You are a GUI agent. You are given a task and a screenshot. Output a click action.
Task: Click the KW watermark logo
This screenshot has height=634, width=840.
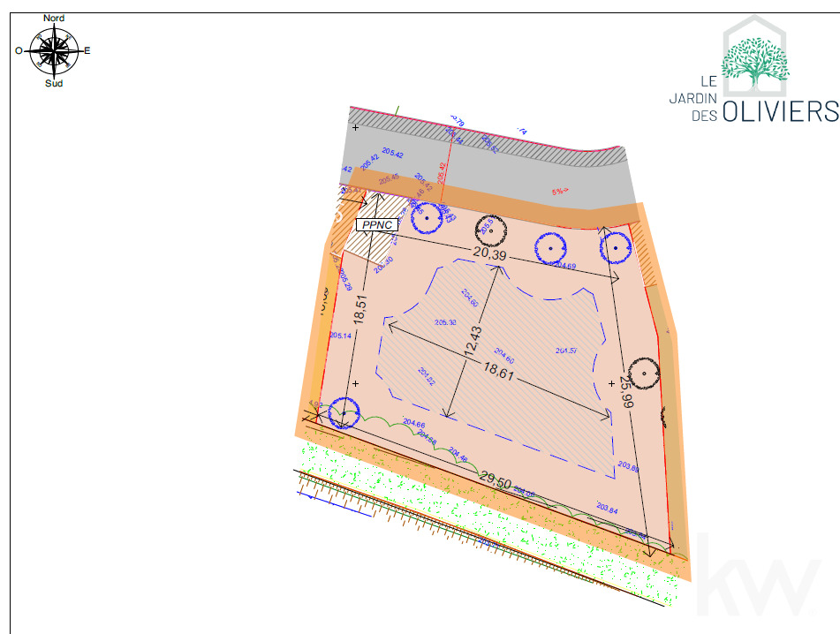pos(759,575)
